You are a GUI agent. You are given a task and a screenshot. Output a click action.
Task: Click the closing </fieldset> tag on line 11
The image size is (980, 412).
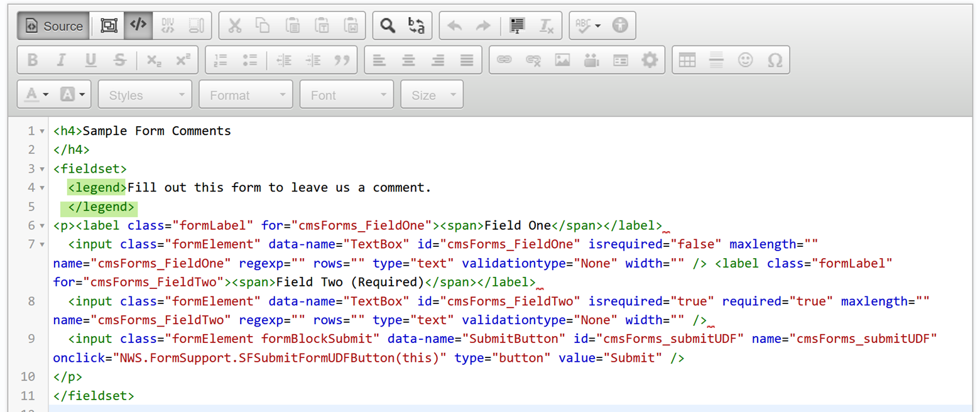coord(94,396)
